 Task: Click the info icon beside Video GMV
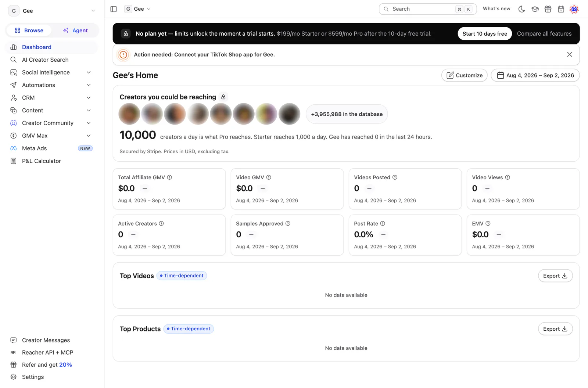pyautogui.click(x=269, y=177)
